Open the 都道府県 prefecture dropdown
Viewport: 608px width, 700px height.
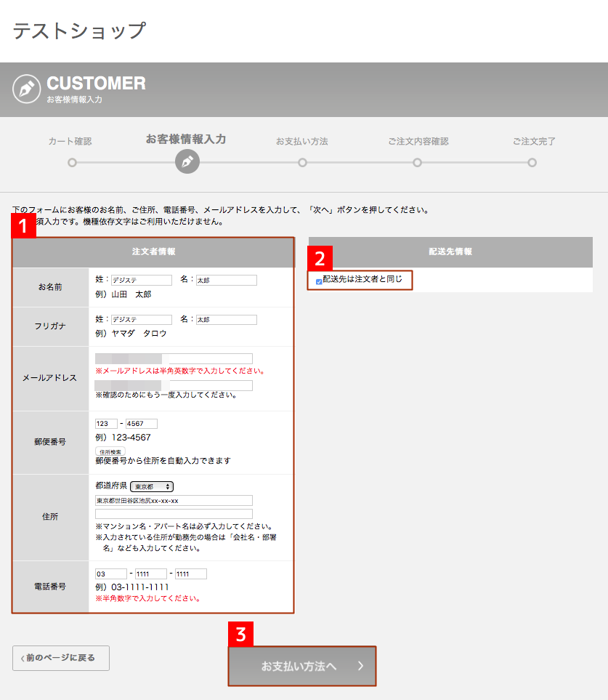click(x=152, y=486)
